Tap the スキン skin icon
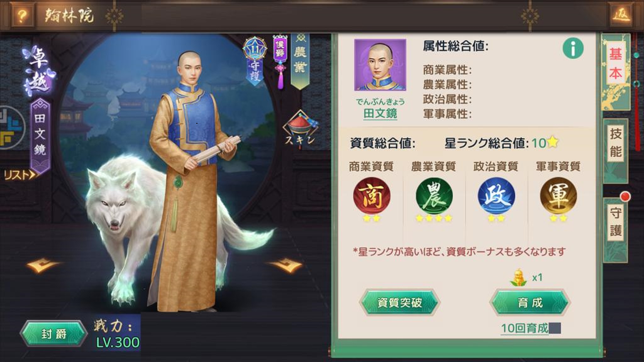Viewport: 644px width, 362px height. tap(300, 129)
